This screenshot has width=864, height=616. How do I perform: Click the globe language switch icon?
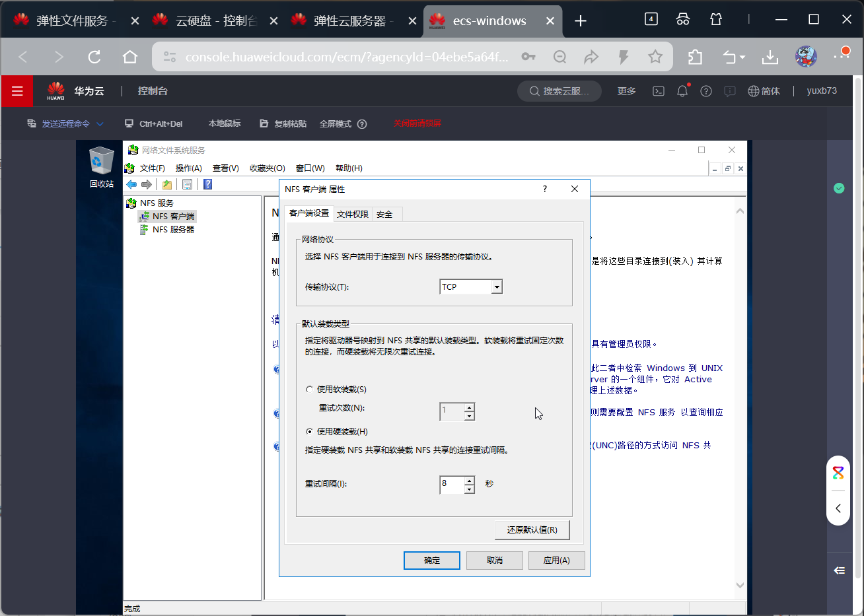pos(754,91)
